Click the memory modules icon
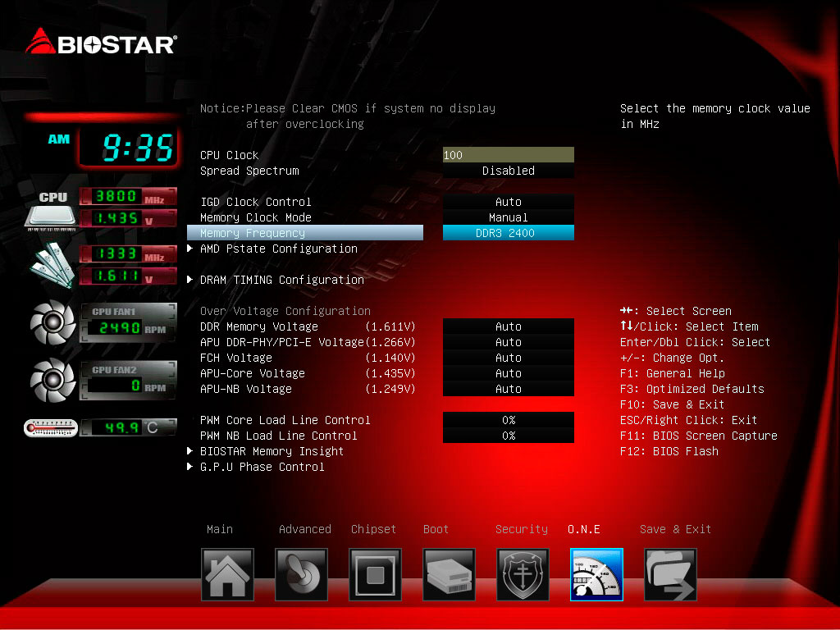The width and height of the screenshot is (840, 630). (x=52, y=265)
